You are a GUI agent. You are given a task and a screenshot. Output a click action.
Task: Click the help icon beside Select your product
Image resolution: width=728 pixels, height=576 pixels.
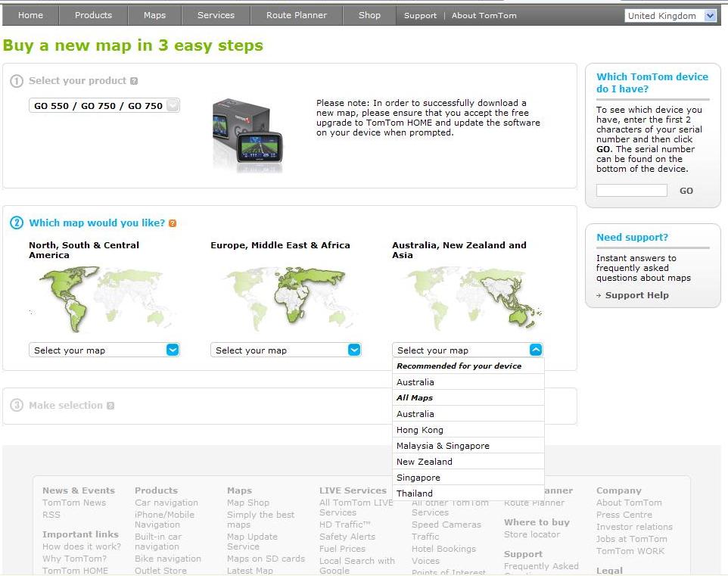point(134,81)
